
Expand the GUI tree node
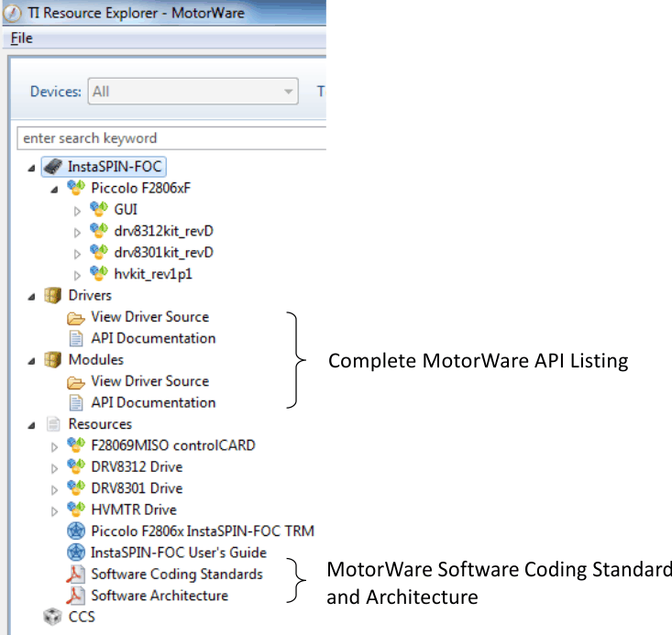[x=77, y=210]
